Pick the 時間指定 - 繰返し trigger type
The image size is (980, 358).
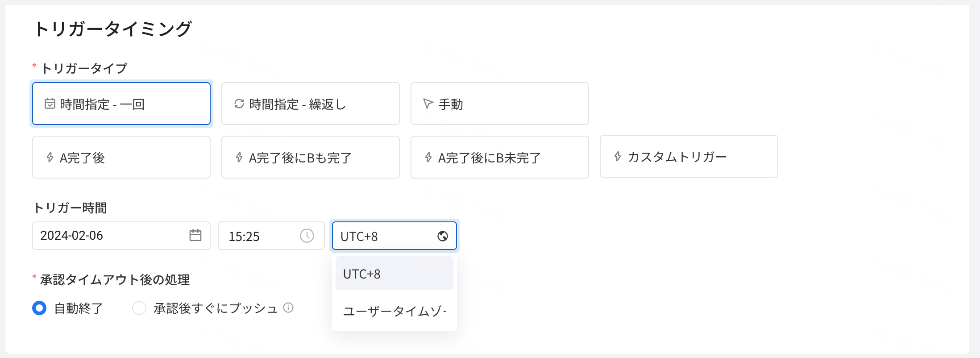[311, 104]
